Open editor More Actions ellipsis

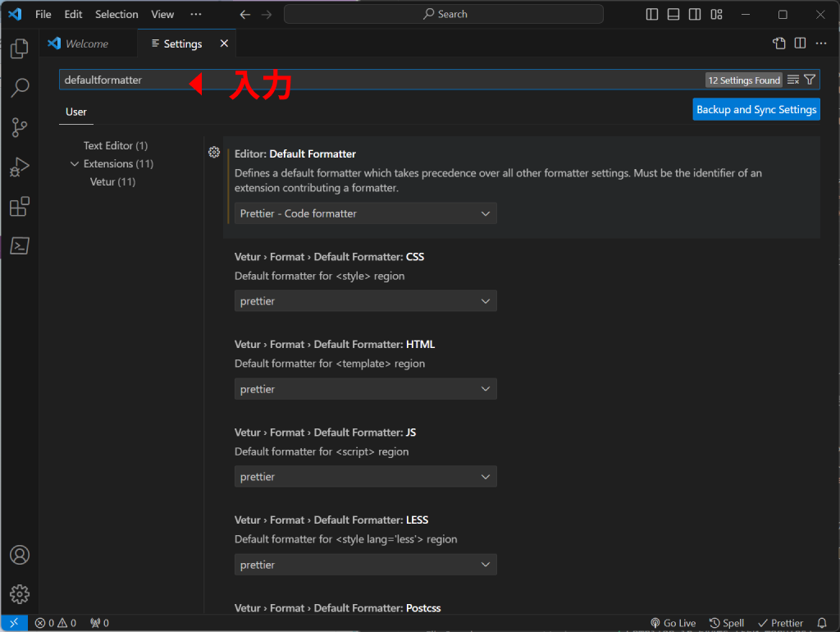[x=820, y=44]
